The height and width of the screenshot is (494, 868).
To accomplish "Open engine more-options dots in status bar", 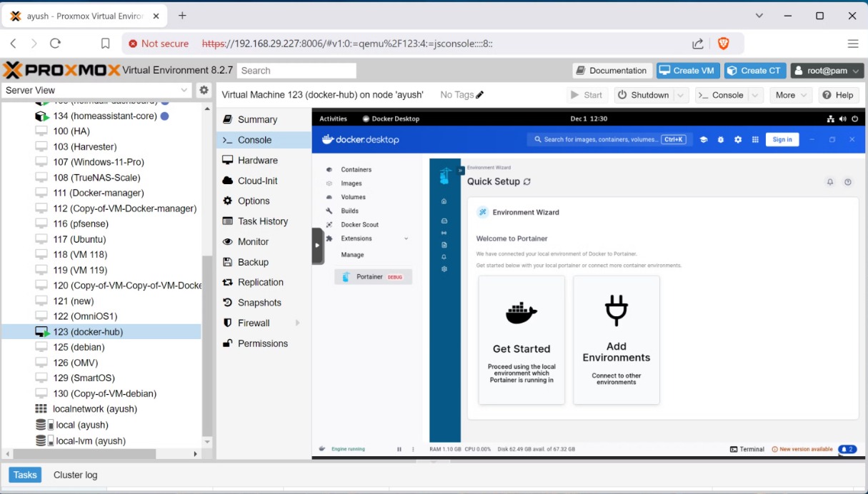I will [414, 449].
